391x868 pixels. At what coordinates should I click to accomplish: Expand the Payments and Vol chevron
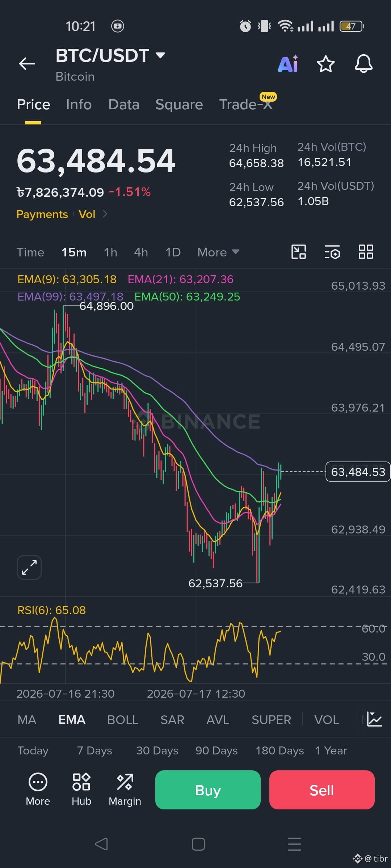[105, 214]
